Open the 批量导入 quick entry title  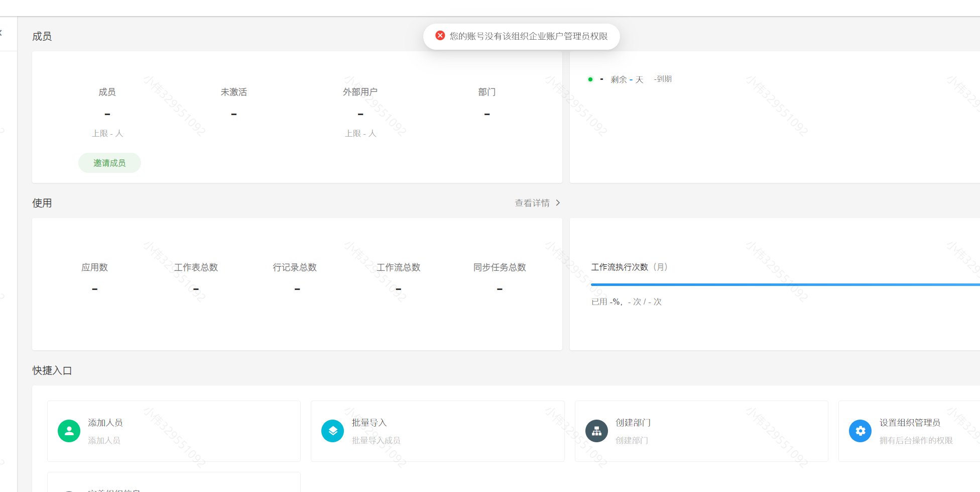pos(369,423)
